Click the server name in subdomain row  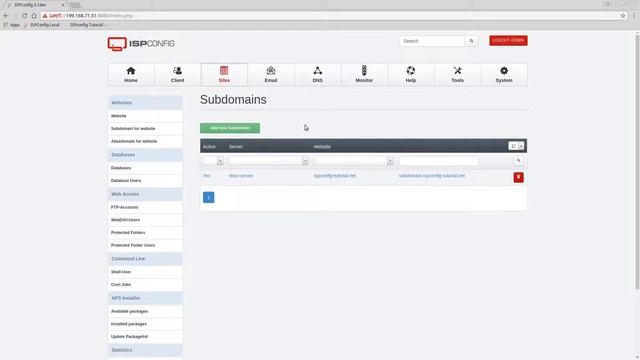(x=241, y=176)
